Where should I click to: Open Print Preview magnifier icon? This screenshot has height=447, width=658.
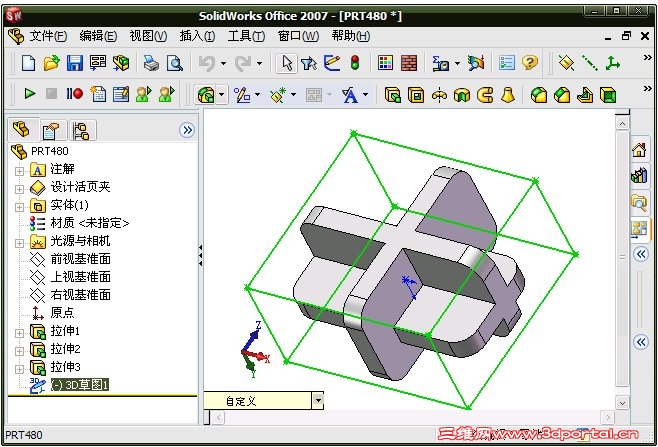click(175, 63)
